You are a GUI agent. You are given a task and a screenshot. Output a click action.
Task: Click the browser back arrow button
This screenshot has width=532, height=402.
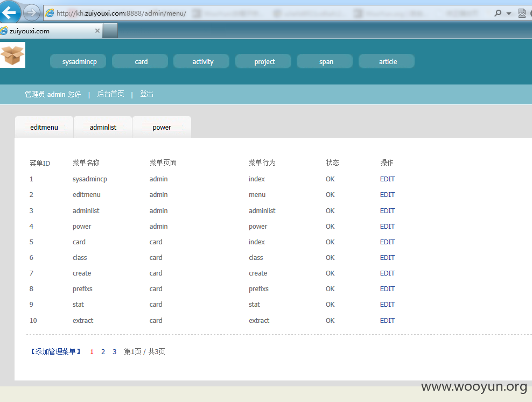[10, 12]
